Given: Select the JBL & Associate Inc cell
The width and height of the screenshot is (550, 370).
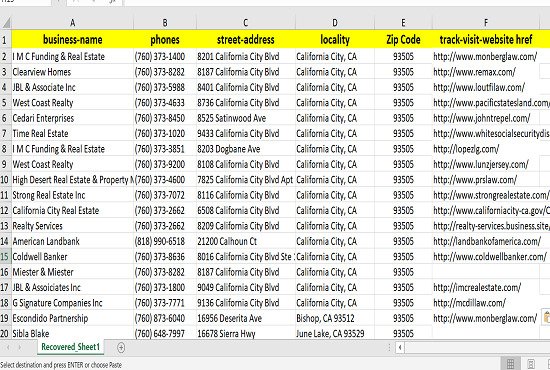Looking at the screenshot, I should click(73, 87).
